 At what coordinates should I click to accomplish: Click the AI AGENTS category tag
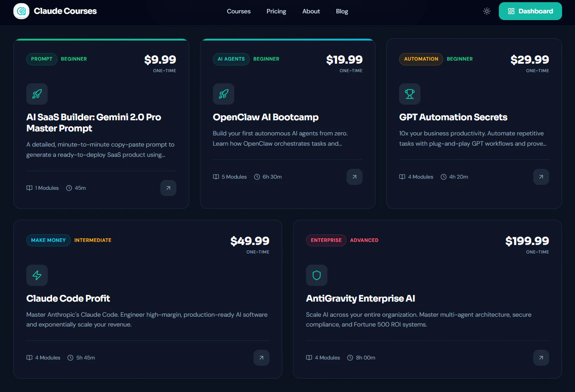pyautogui.click(x=231, y=59)
